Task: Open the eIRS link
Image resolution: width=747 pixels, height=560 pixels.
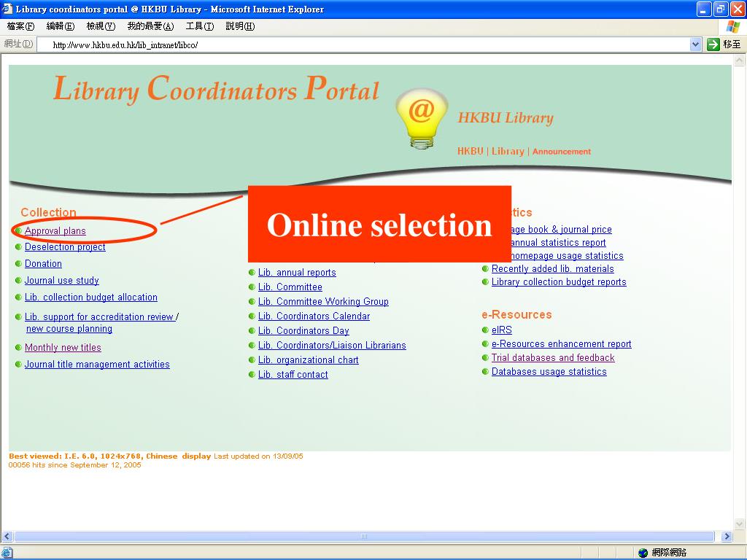Action: click(502, 330)
